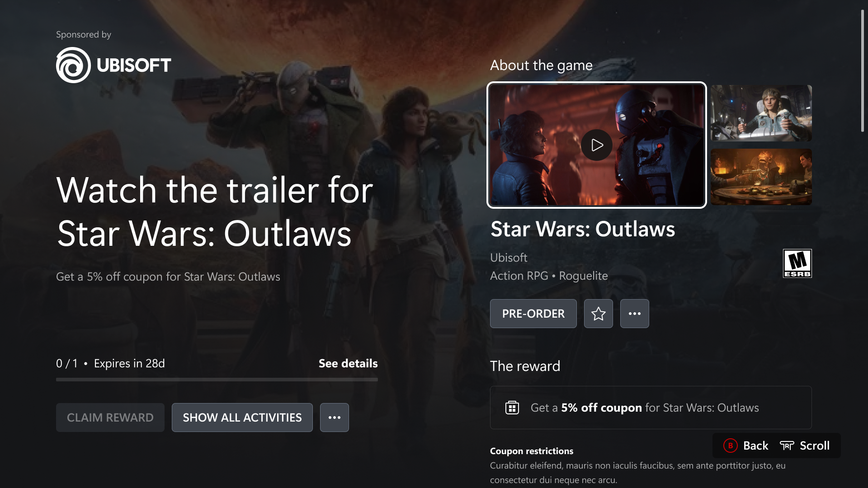Open more options beside Show All Activities
Screen dimensions: 868x488
click(334, 418)
